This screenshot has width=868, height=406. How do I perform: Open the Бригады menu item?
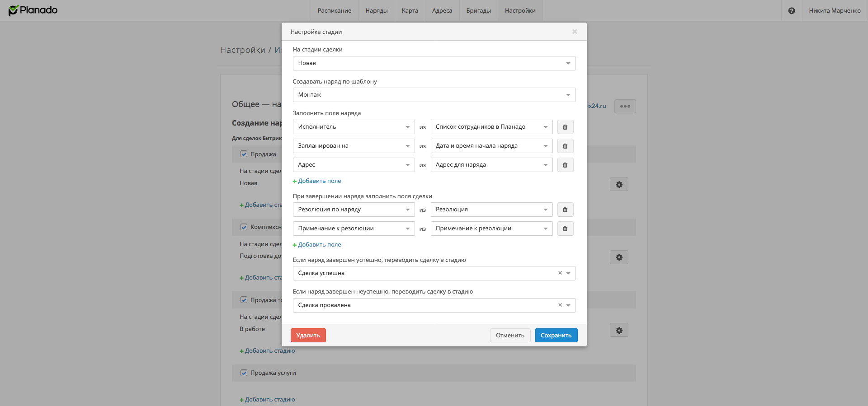coord(478,10)
